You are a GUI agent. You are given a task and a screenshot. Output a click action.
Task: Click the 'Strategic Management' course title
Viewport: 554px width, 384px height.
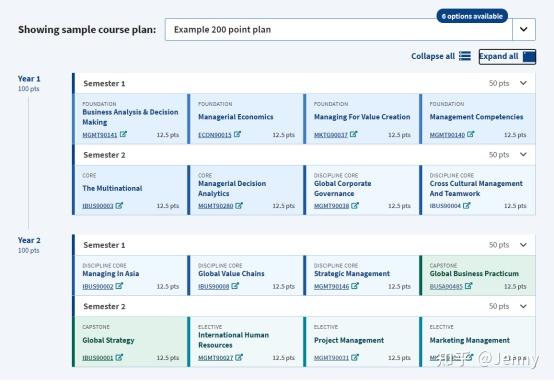pyautogui.click(x=352, y=274)
